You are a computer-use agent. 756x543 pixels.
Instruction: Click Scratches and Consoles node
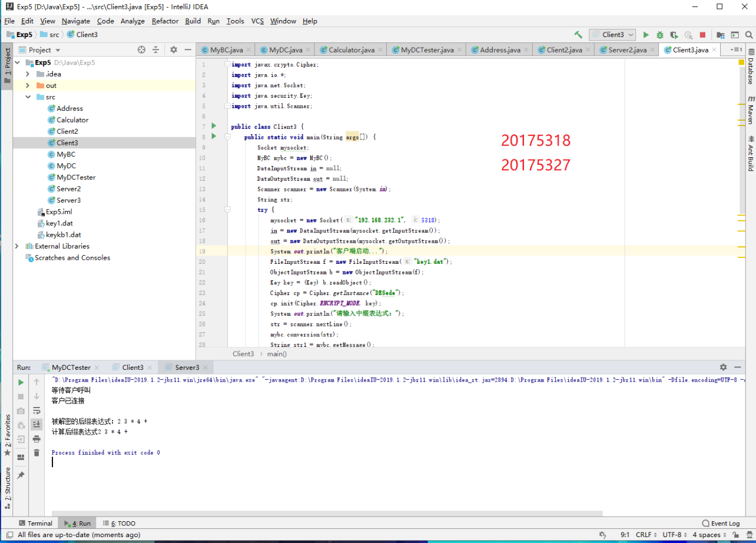(x=72, y=257)
